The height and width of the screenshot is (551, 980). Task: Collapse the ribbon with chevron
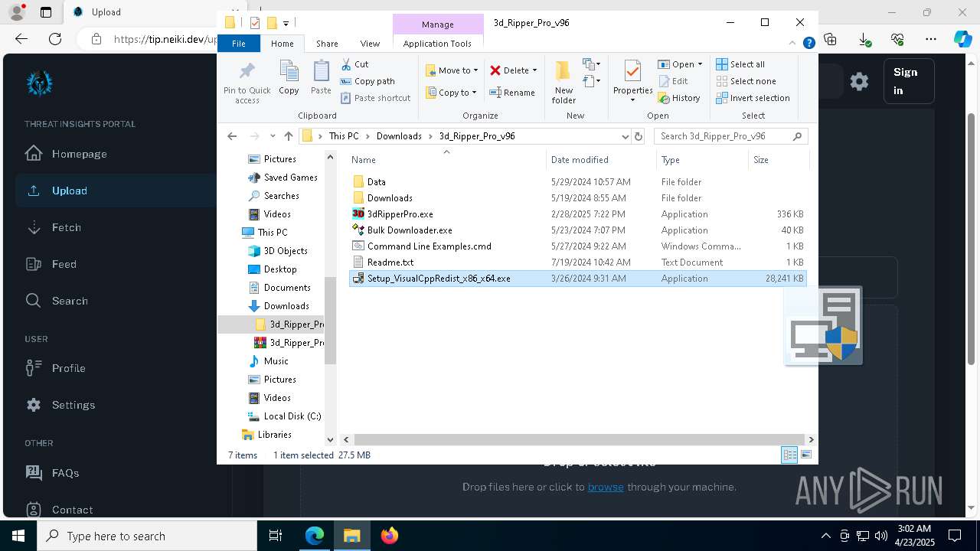(792, 44)
